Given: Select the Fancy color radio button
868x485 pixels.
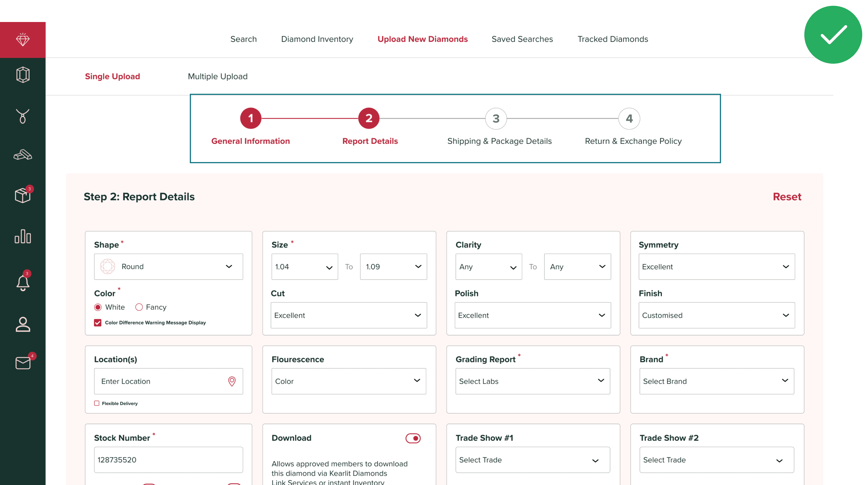Looking at the screenshot, I should click(139, 307).
